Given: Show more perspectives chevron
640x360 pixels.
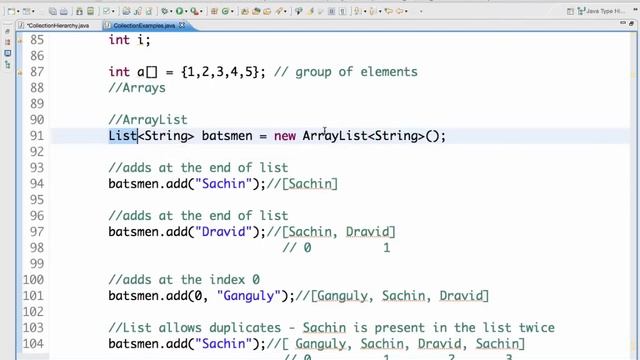Looking at the screenshot, I should click(x=636, y=9).
